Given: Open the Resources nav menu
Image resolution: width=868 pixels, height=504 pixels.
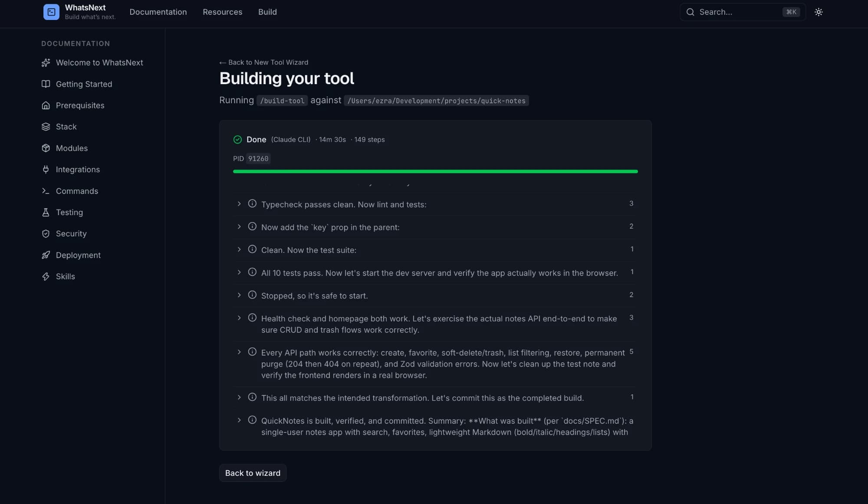Looking at the screenshot, I should 222,12.
